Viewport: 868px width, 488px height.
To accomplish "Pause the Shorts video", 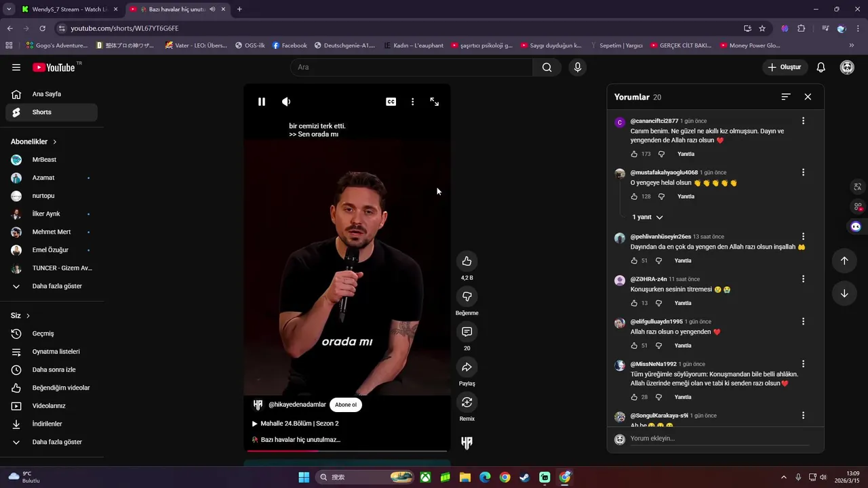I will point(262,102).
